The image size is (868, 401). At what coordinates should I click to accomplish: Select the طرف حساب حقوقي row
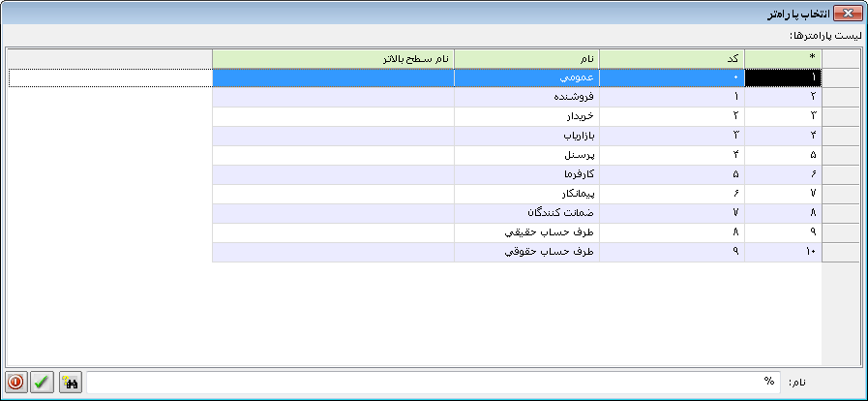coord(517,252)
